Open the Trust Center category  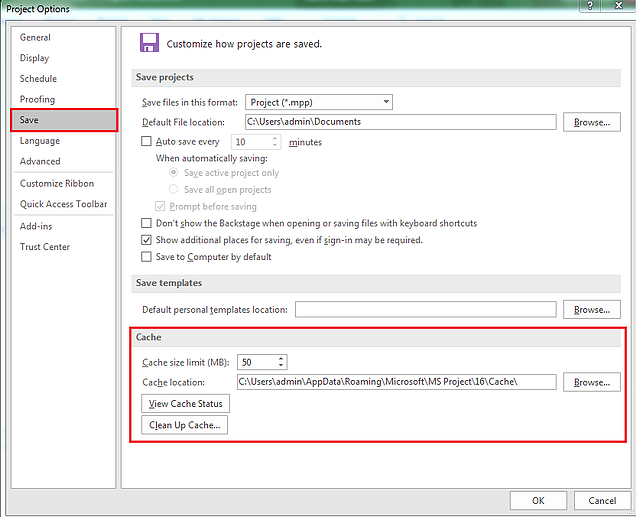pyautogui.click(x=45, y=247)
